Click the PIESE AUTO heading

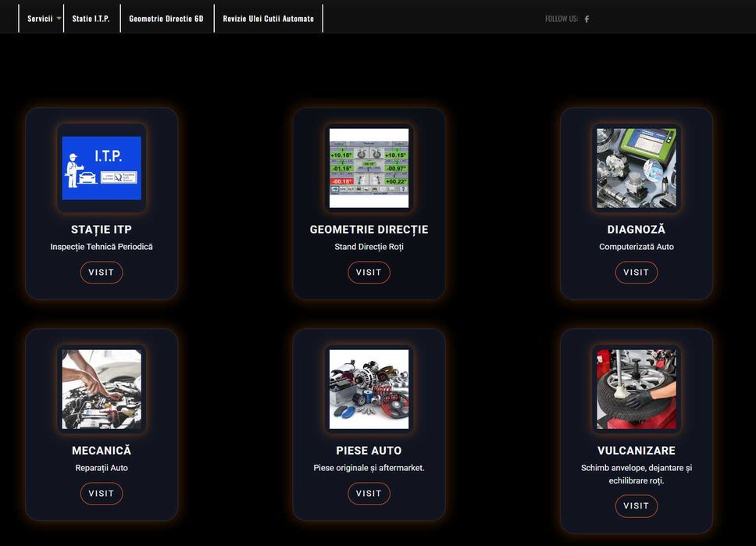tap(369, 451)
